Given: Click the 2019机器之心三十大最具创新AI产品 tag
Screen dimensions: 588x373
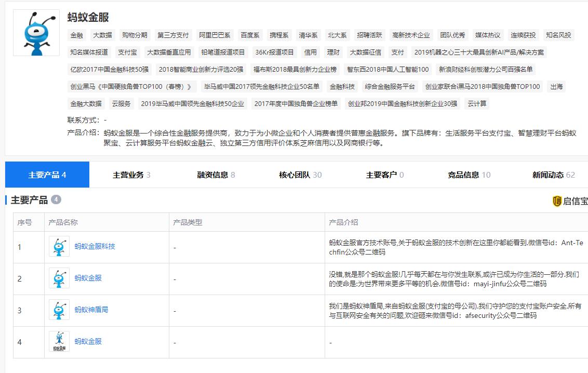Looking at the screenshot, I should (479, 52).
